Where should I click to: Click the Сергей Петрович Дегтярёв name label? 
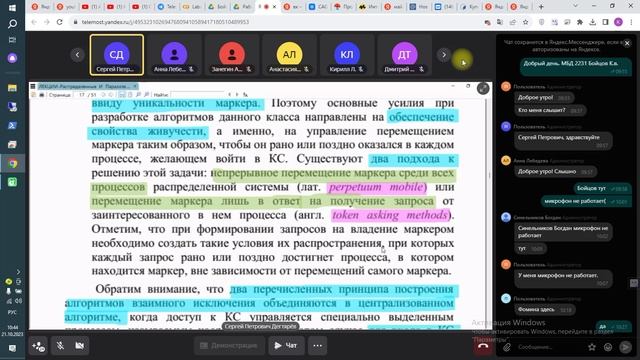click(x=261, y=327)
